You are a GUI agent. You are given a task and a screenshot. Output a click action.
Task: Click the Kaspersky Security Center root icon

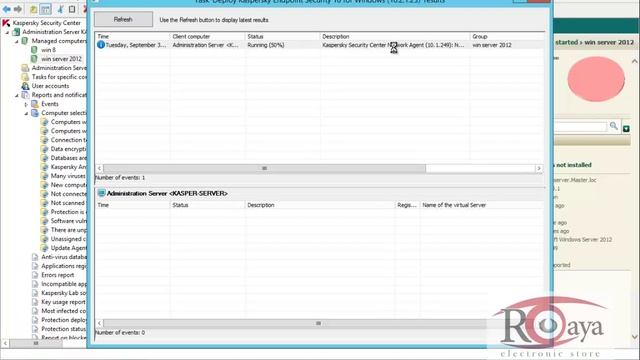pos(6,23)
